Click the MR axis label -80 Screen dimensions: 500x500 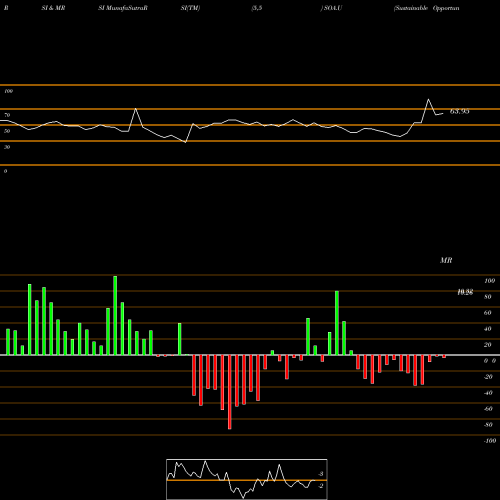click(488, 425)
